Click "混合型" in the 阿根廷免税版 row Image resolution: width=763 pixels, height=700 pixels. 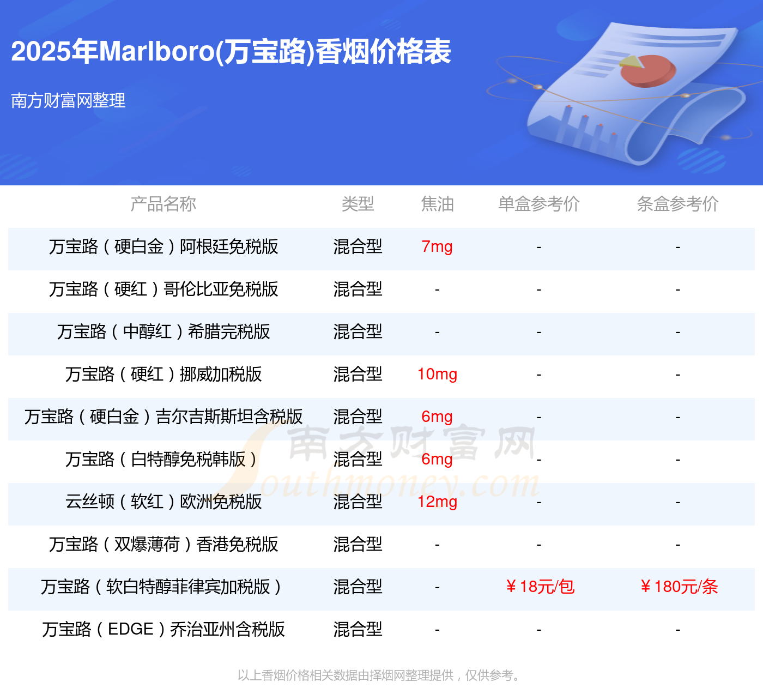(358, 246)
